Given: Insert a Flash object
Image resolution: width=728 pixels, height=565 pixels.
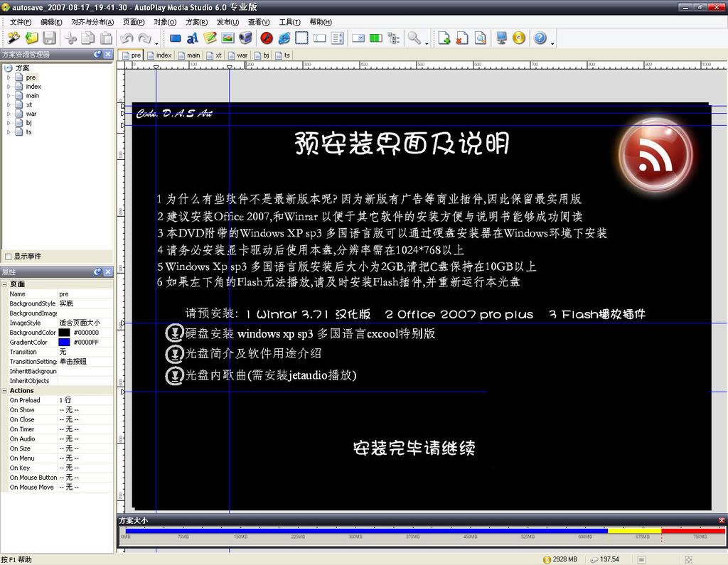Looking at the screenshot, I should tap(267, 38).
